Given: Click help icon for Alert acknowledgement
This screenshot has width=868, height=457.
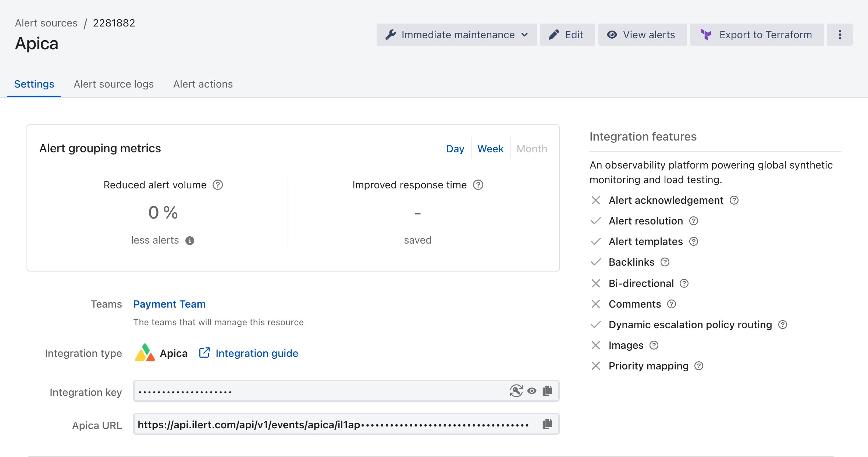Looking at the screenshot, I should pyautogui.click(x=734, y=200).
